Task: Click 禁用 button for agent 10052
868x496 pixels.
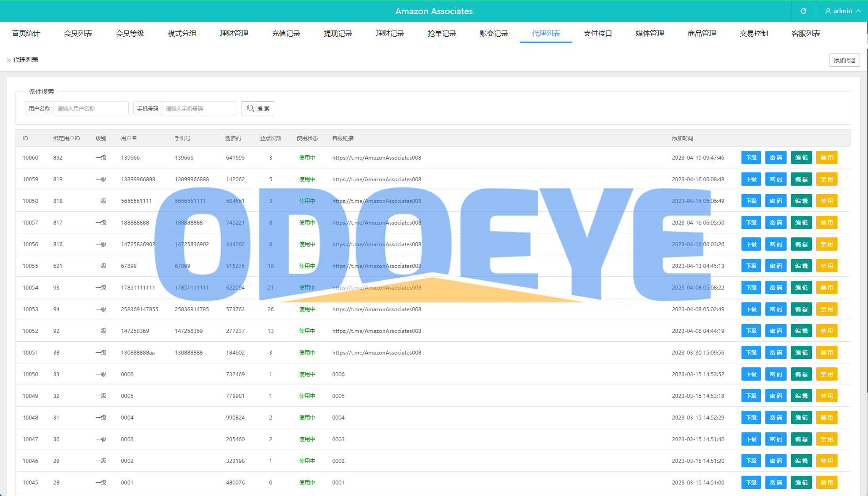Action: tap(826, 331)
